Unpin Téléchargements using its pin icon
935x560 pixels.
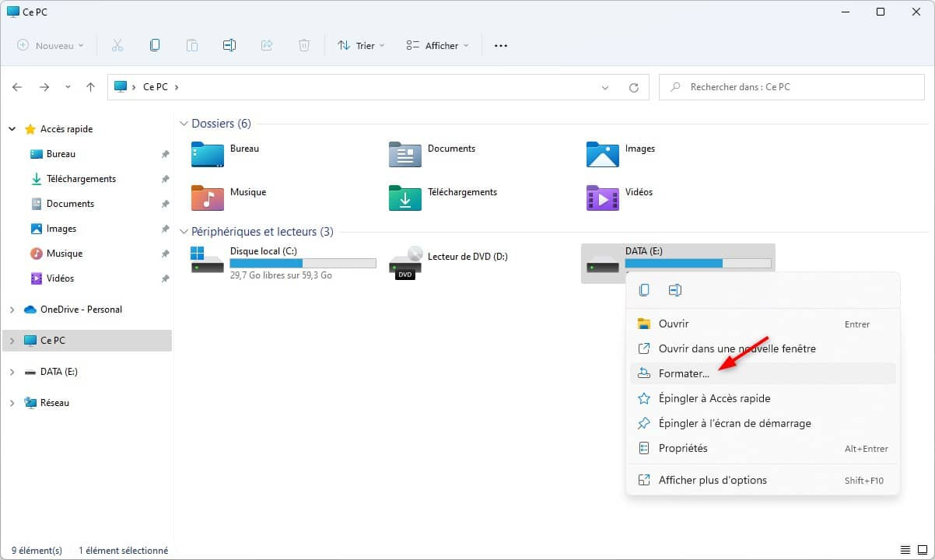(x=165, y=180)
